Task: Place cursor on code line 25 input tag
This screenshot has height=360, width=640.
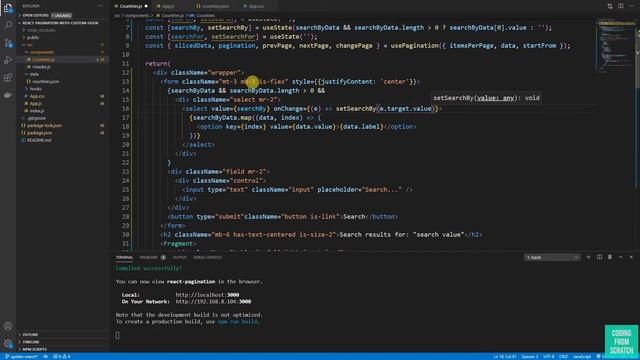Action: (x=297, y=190)
